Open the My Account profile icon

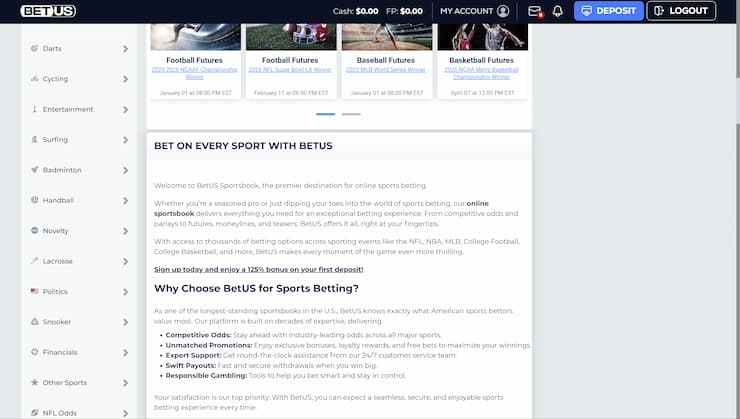coord(503,11)
